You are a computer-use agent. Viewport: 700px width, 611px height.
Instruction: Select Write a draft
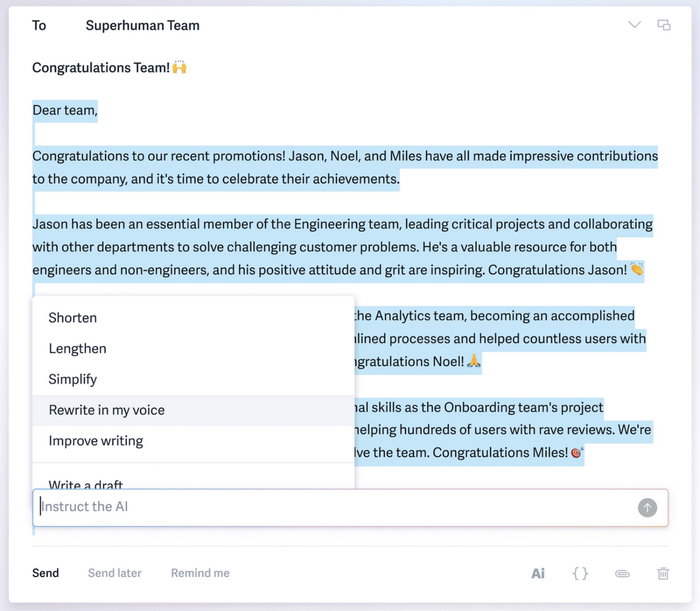click(x=86, y=483)
